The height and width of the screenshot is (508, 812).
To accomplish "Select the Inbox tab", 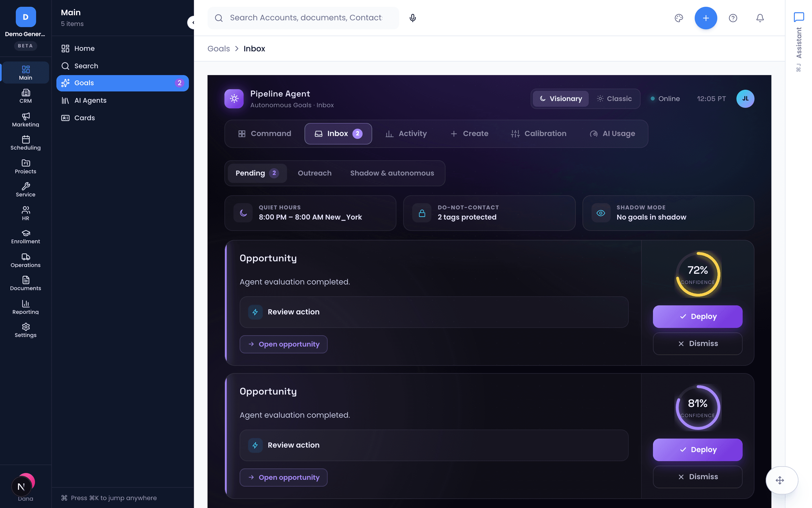I will click(x=338, y=134).
